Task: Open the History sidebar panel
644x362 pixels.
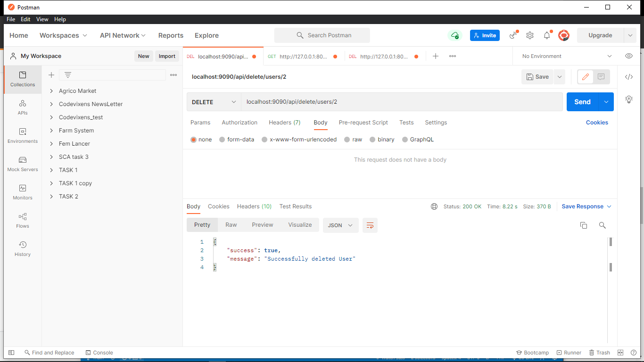Action: click(x=23, y=248)
